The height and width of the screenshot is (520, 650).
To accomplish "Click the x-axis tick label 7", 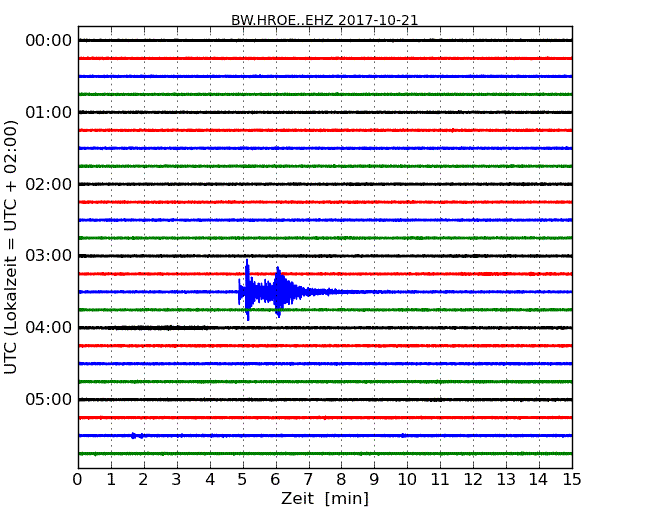I will click(x=308, y=480).
